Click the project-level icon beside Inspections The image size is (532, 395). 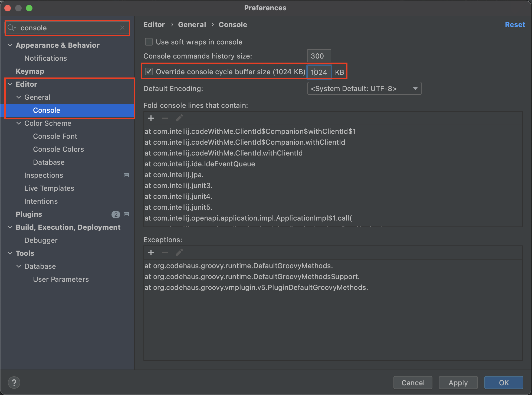[x=126, y=175]
